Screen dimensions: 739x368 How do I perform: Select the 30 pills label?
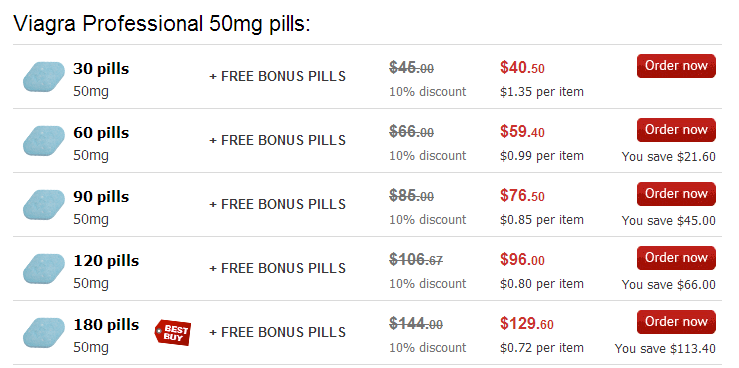(101, 69)
